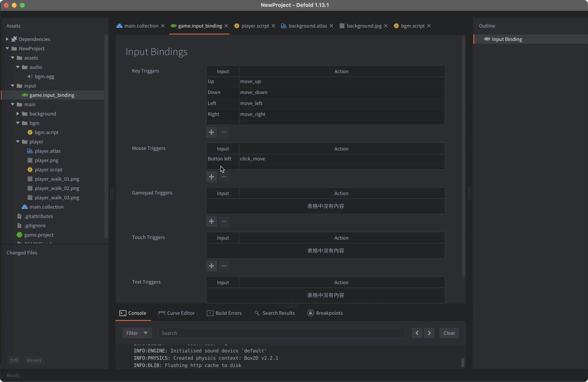Image resolution: width=588 pixels, height=382 pixels.
Task: Add a new Gamepad Trigger with plus button
Action: point(212,221)
